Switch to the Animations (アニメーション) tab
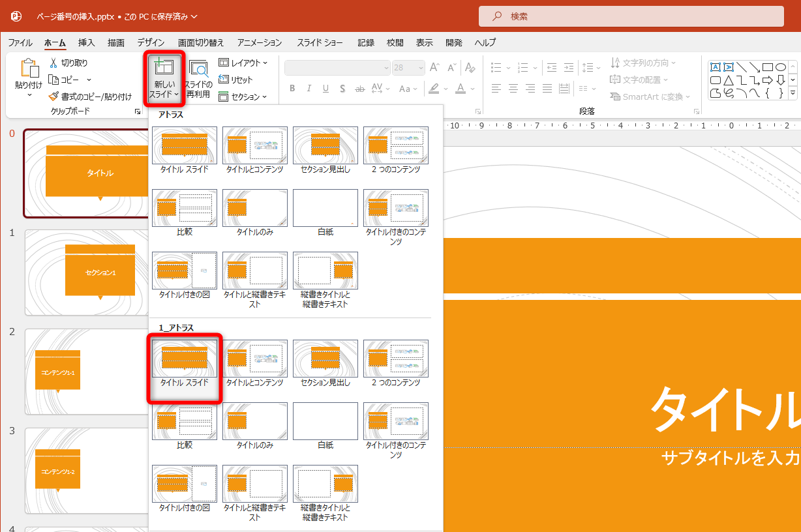This screenshot has width=801, height=532. click(x=260, y=42)
